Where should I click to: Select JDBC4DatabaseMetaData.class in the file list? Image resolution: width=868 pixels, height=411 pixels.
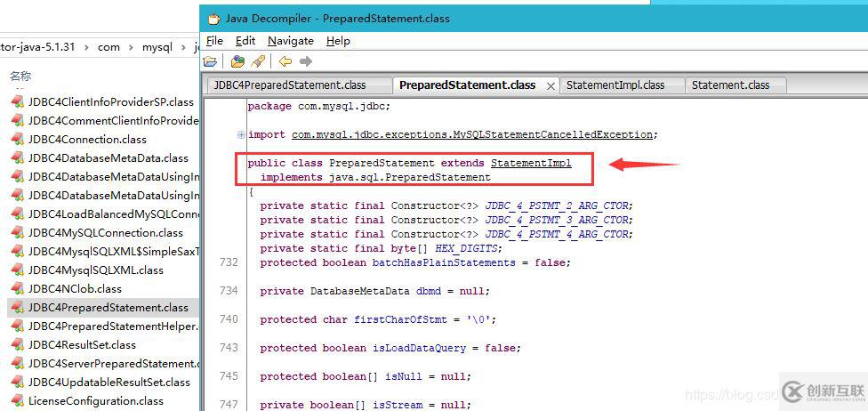coord(108,157)
